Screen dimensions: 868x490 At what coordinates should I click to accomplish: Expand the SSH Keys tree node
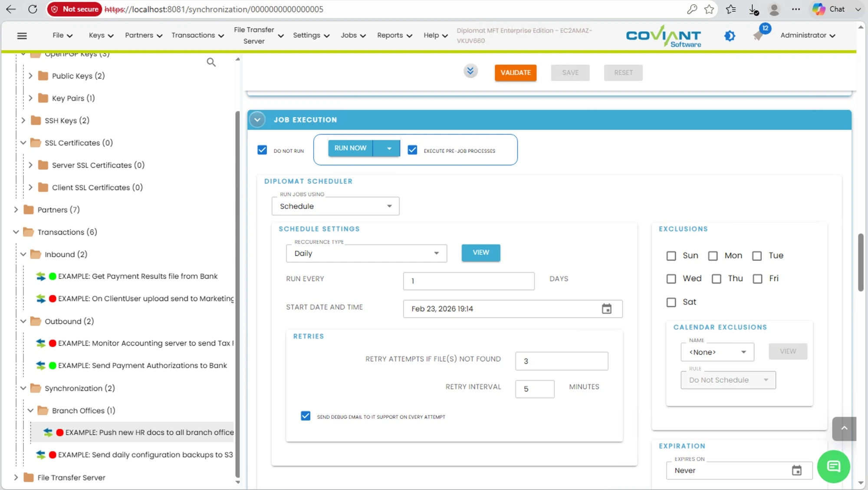23,120
